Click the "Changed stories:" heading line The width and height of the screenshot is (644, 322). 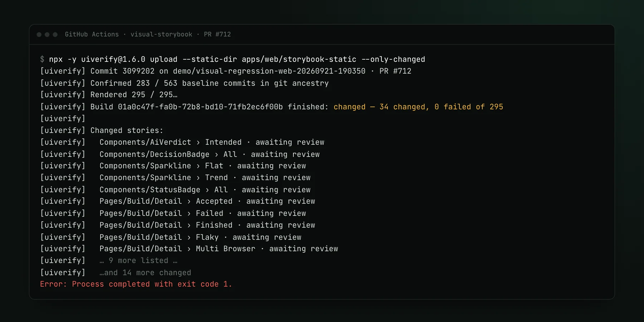point(102,130)
